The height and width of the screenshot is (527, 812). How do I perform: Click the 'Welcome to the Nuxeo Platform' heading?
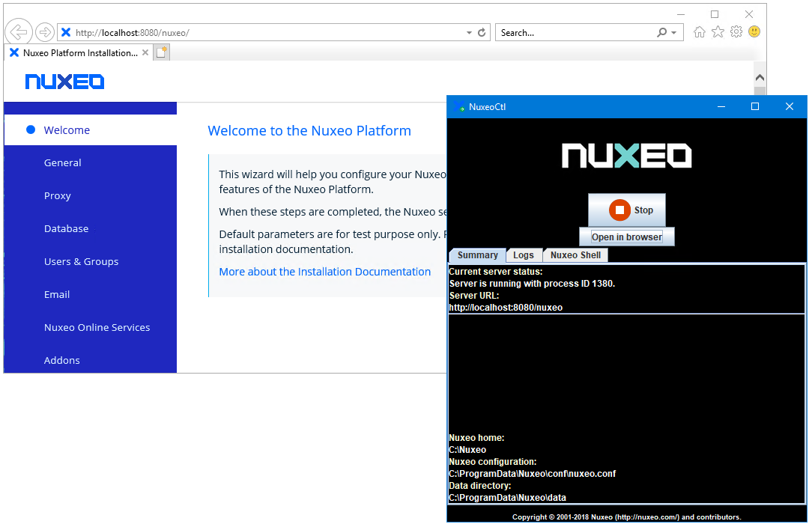[x=309, y=130]
